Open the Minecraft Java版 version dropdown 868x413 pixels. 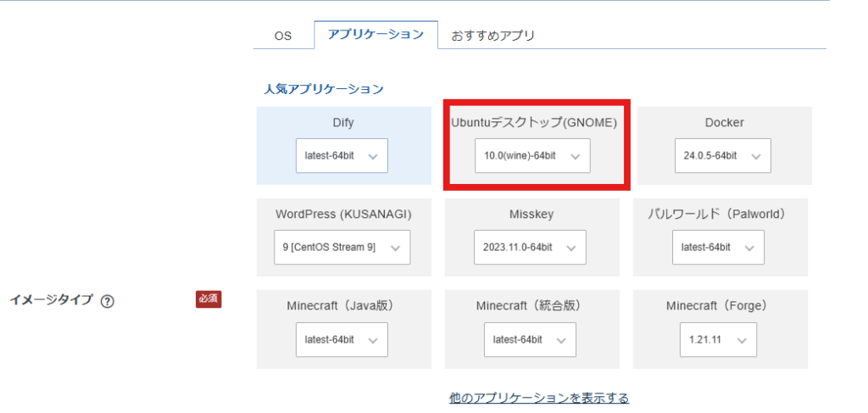[342, 339]
